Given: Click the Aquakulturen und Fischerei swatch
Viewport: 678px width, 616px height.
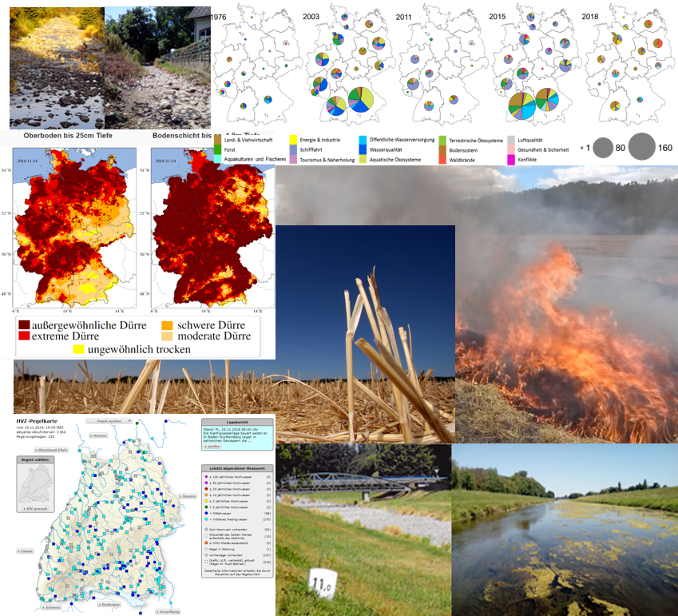Looking at the screenshot, I should click(217, 159).
